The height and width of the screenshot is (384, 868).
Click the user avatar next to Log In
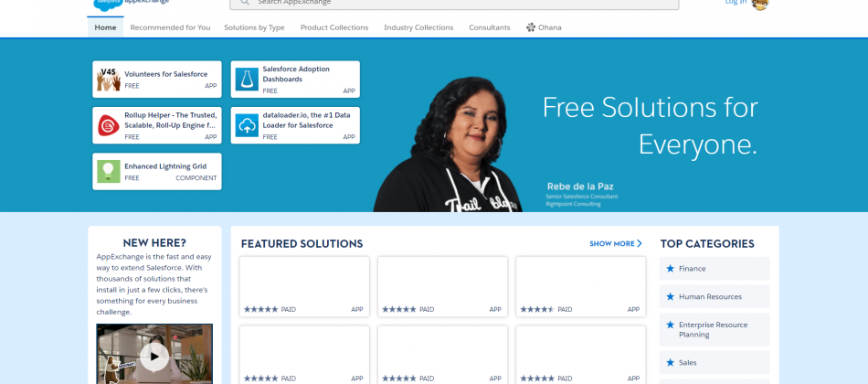[x=760, y=4]
